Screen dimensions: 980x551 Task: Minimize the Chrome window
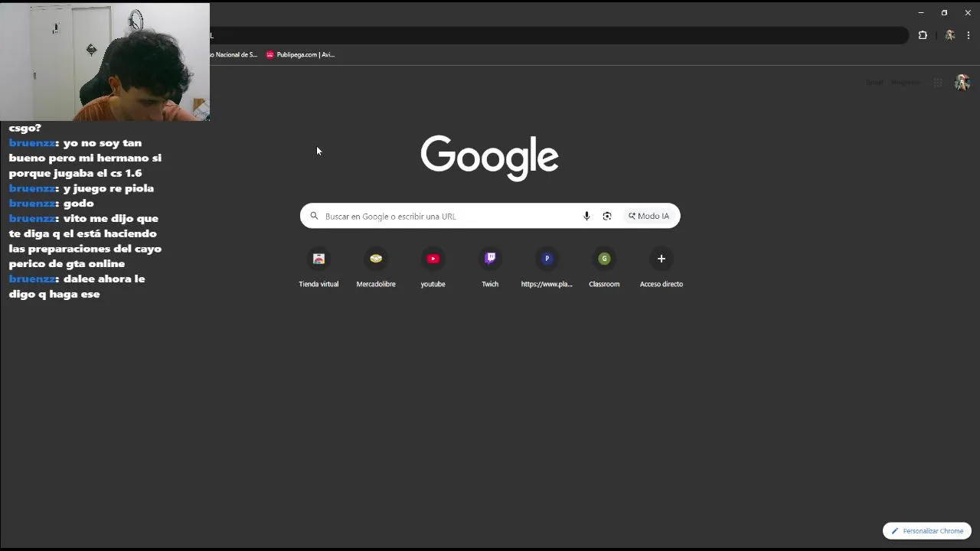921,12
